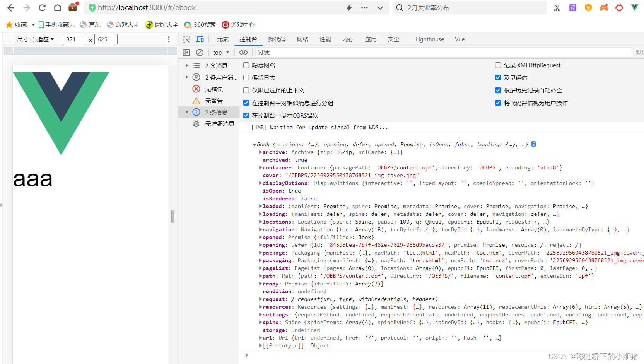Toggle the console sidebar panel
The image size is (644, 364).
point(186,52)
